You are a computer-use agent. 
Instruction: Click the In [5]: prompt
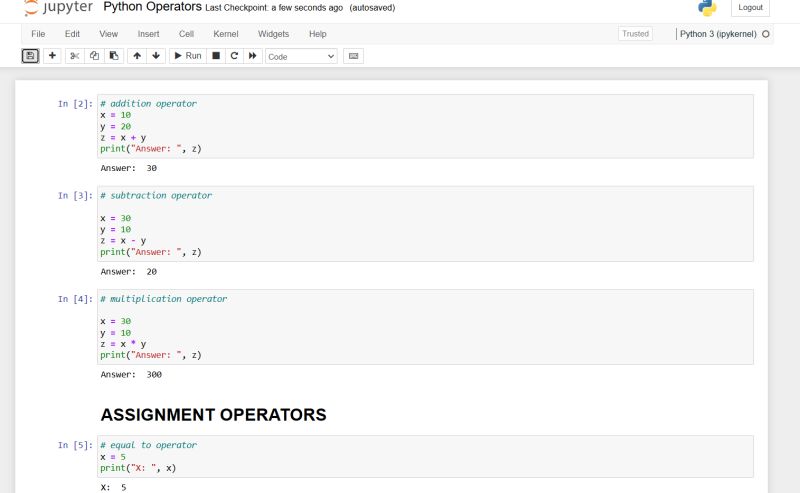[75, 445]
